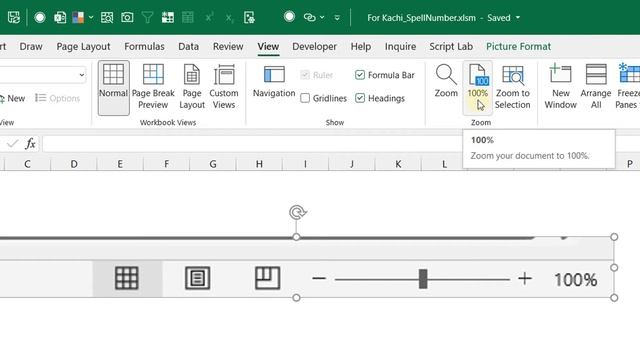The height and width of the screenshot is (360, 640).
Task: Open the Review tab
Action: pos(228,47)
